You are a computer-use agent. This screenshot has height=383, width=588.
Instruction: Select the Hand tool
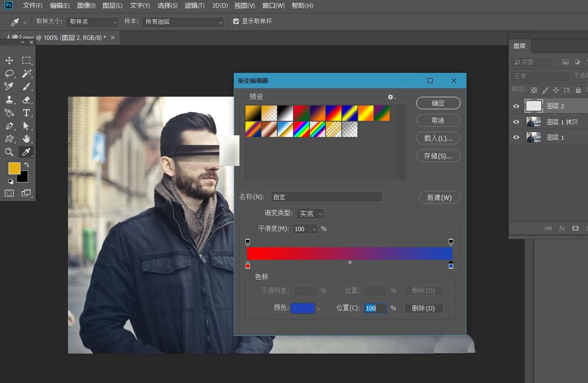(x=27, y=139)
